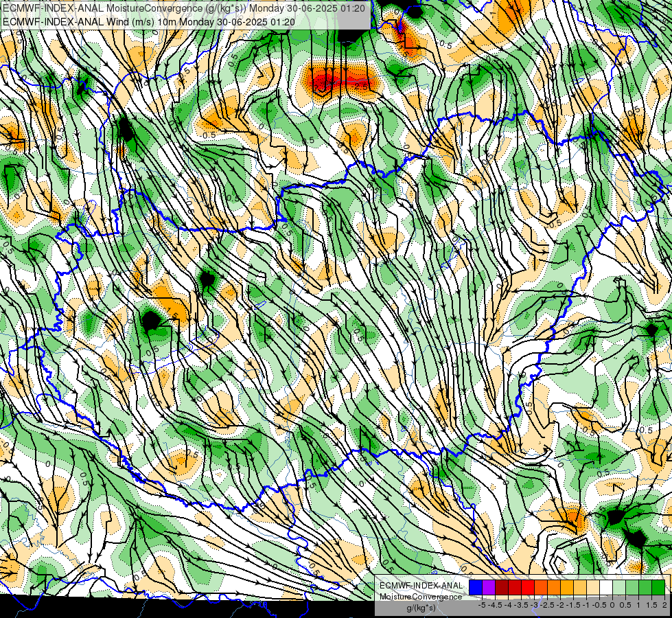The image size is (672, 618).
Task: Click the 0.5 tick label on the colorbar
Action: [x=625, y=605]
